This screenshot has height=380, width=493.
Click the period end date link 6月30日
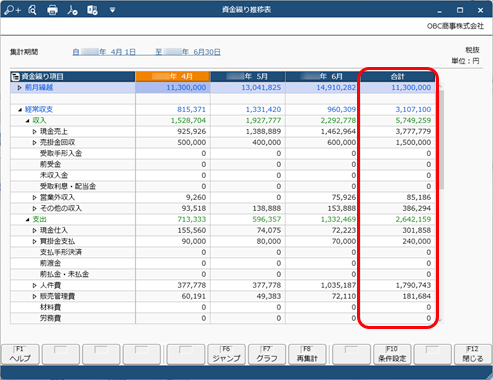point(188,52)
